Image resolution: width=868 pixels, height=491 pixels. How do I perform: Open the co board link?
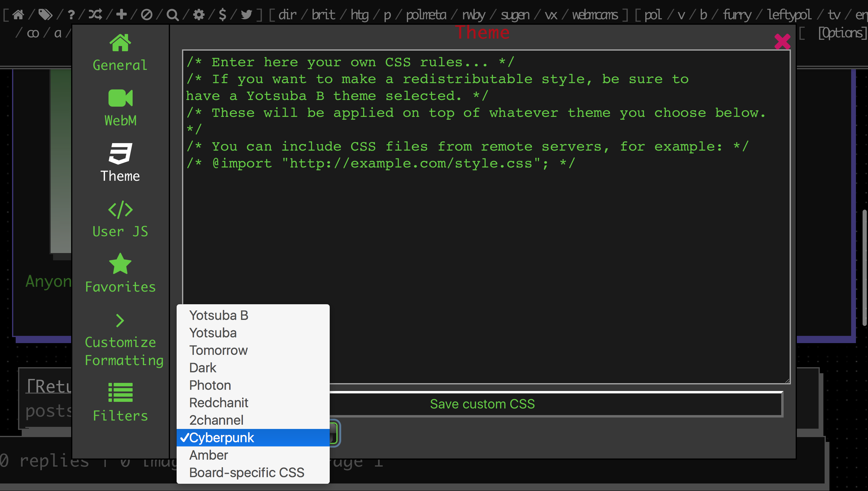[x=33, y=33]
